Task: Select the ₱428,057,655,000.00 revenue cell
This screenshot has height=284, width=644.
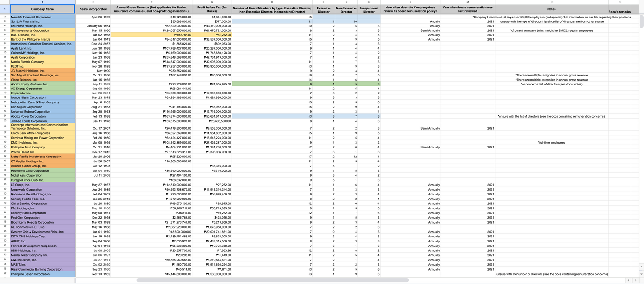Action: 152,30
